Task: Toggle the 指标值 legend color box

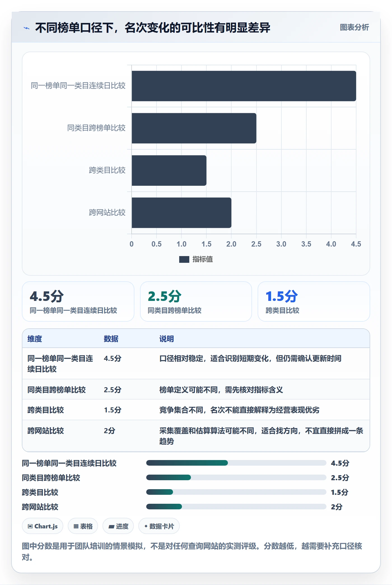Action: pos(184,259)
